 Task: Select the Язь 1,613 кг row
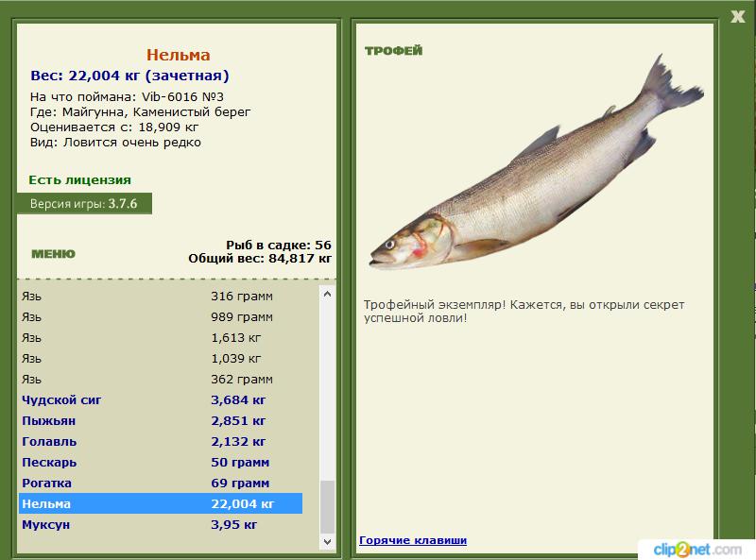(161, 338)
